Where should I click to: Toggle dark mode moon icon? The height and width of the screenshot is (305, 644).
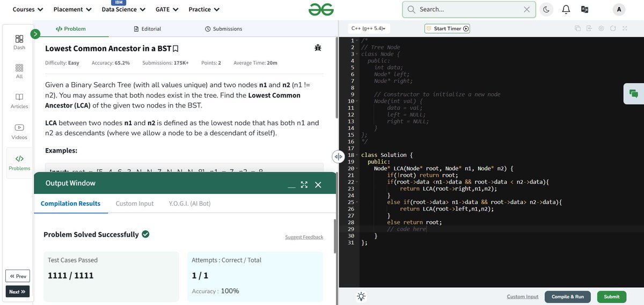(546, 9)
